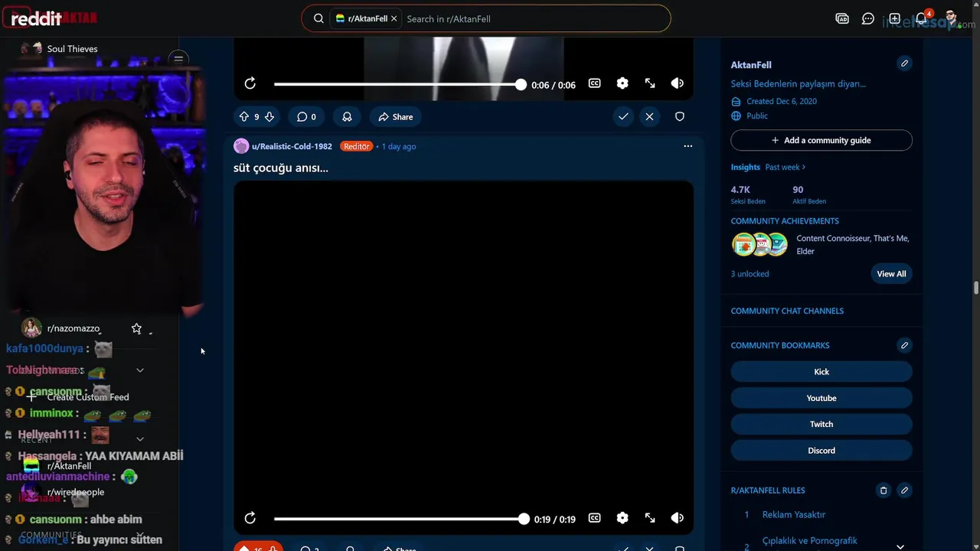Edit community bookmarks with pencil icon
Viewport: 980px width, 551px height.
(904, 345)
